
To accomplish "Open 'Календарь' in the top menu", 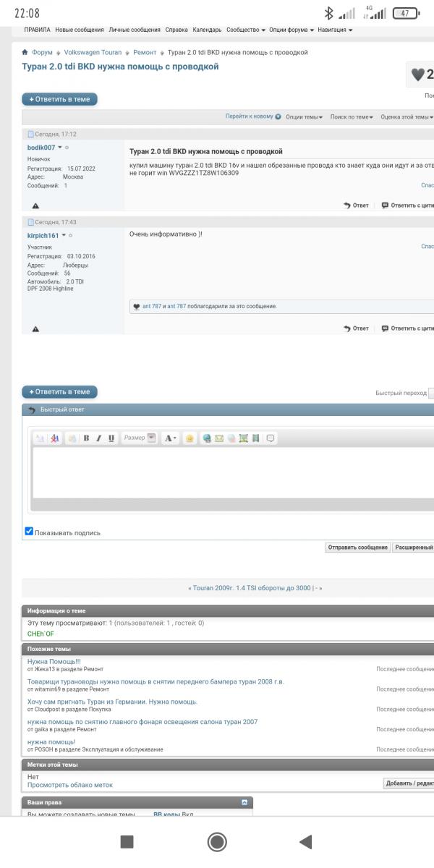I will (x=206, y=30).
